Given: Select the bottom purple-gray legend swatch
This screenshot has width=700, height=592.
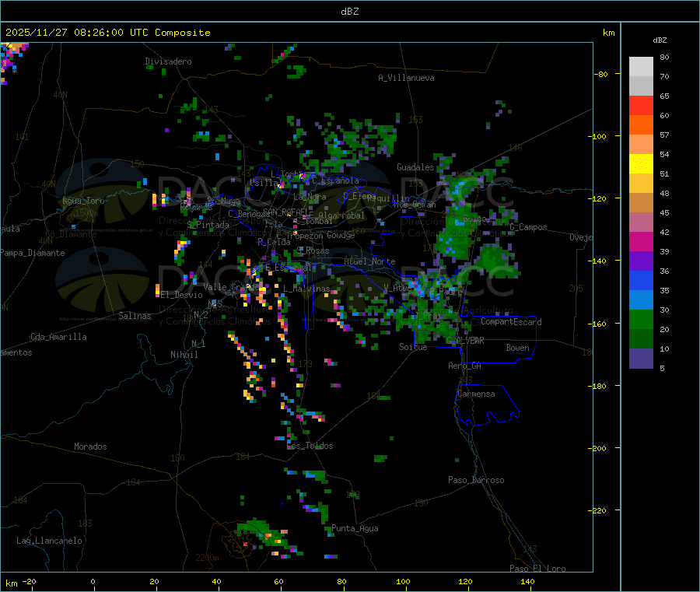Looking at the screenshot, I should tap(641, 358).
